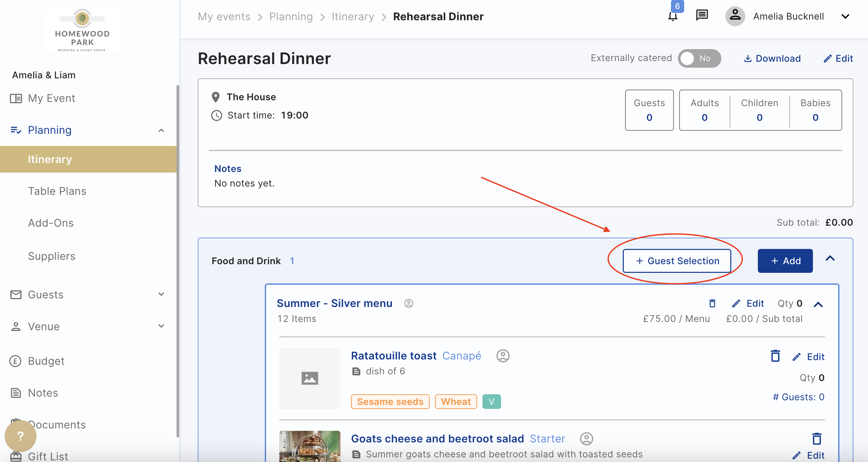This screenshot has height=462, width=868.
Task: Click the Budget pound icon
Action: (15, 361)
